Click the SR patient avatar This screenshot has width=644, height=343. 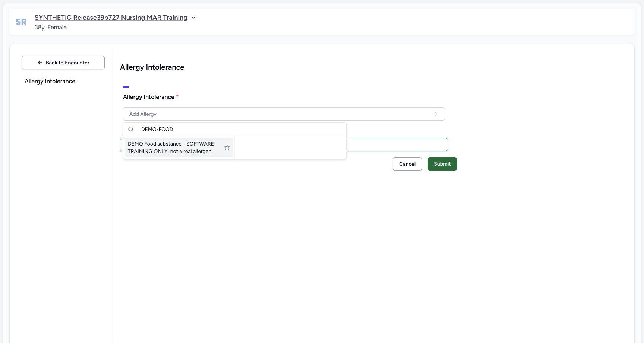21,22
